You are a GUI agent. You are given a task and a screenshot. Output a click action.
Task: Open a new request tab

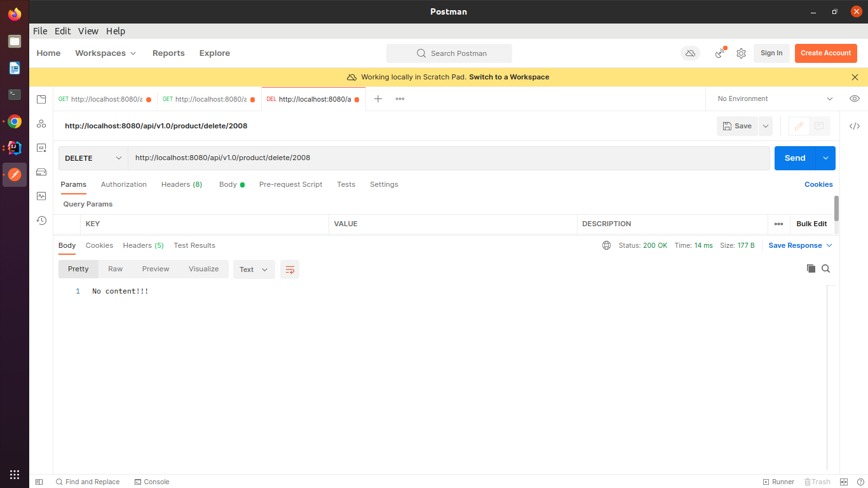click(x=378, y=98)
